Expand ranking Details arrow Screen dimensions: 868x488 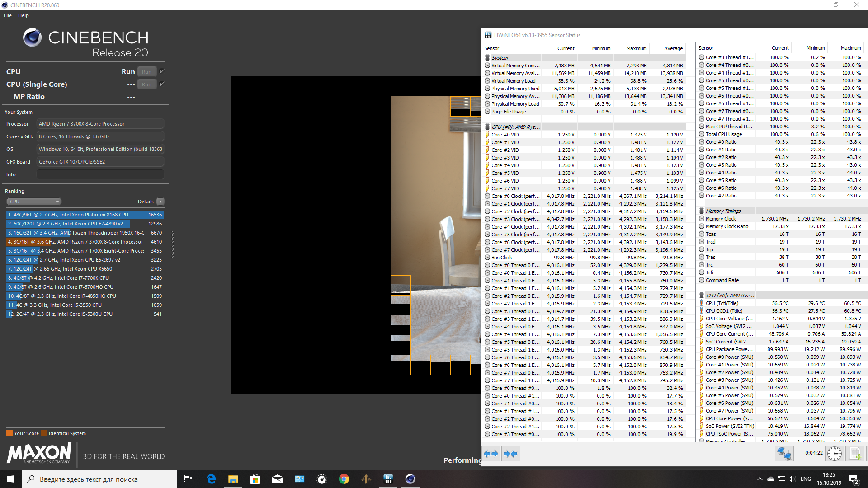point(160,202)
